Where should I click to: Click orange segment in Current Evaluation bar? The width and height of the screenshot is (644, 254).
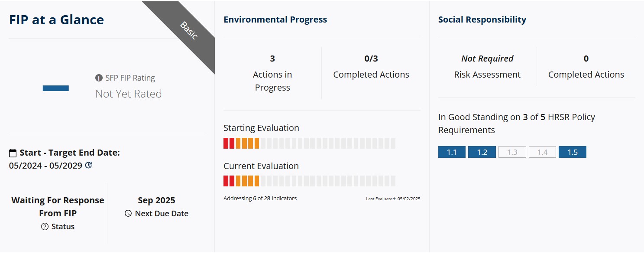click(244, 181)
